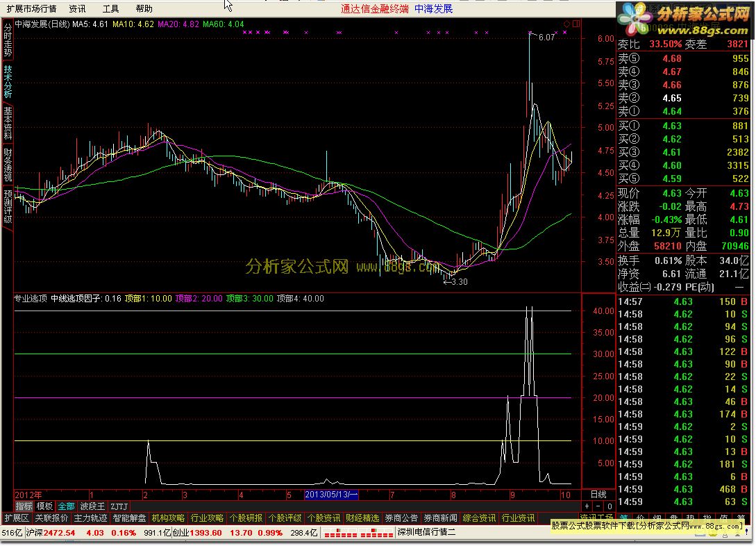Click the red connection-status blocks in the status bar

(x=358, y=533)
